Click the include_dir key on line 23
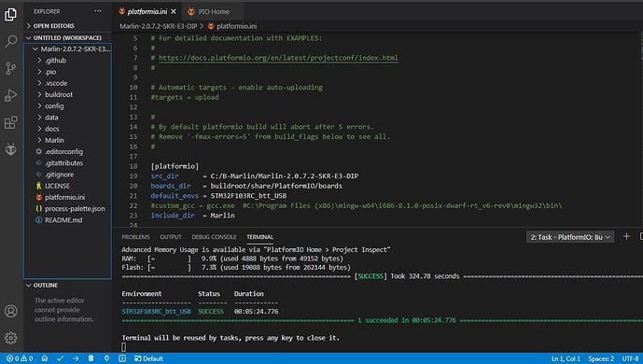 [x=173, y=216]
